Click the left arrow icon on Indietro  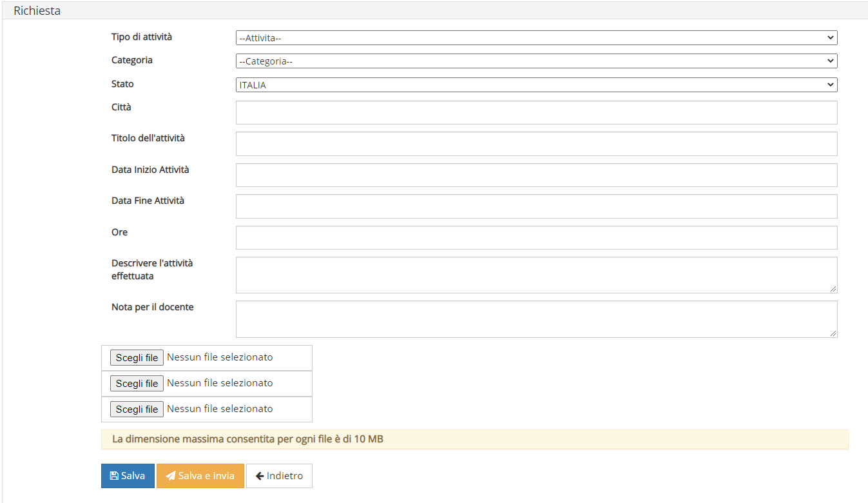click(260, 476)
